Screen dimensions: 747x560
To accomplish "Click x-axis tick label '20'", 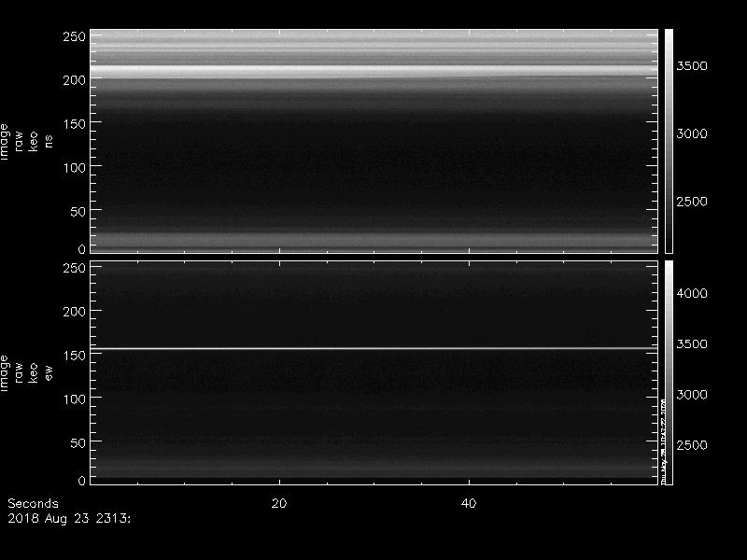I will tap(279, 503).
